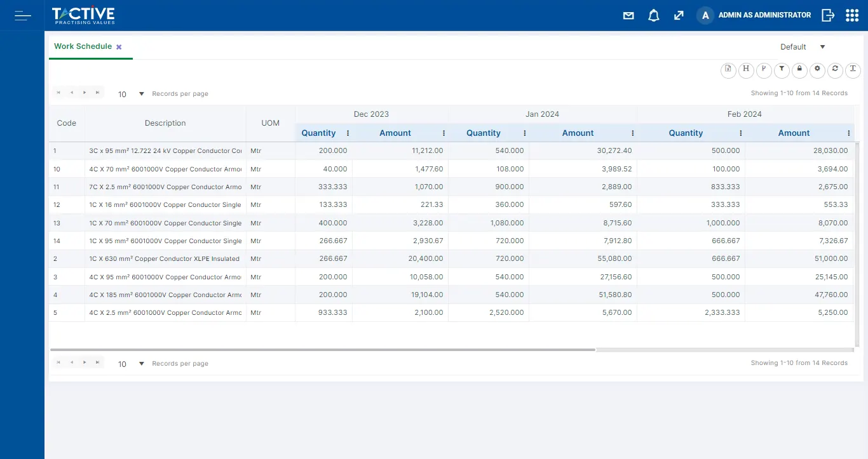Toggle fullscreen with the expand arrows icon
The image size is (868, 459).
pyautogui.click(x=679, y=16)
